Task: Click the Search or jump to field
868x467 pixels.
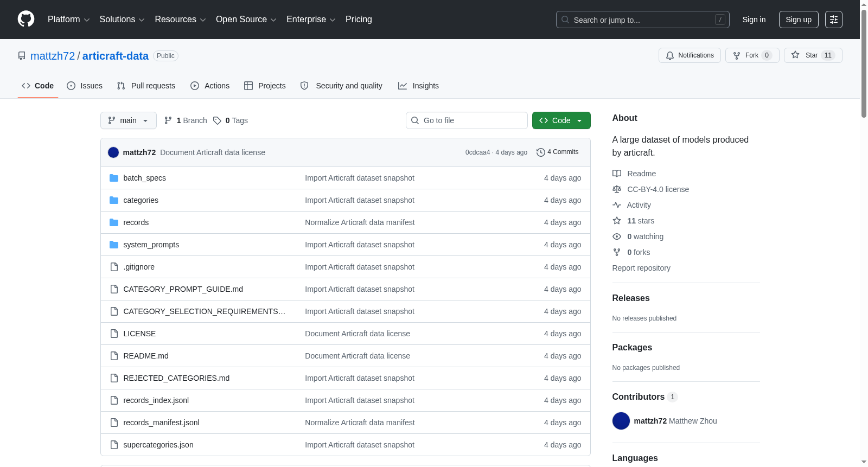Action: click(x=643, y=20)
